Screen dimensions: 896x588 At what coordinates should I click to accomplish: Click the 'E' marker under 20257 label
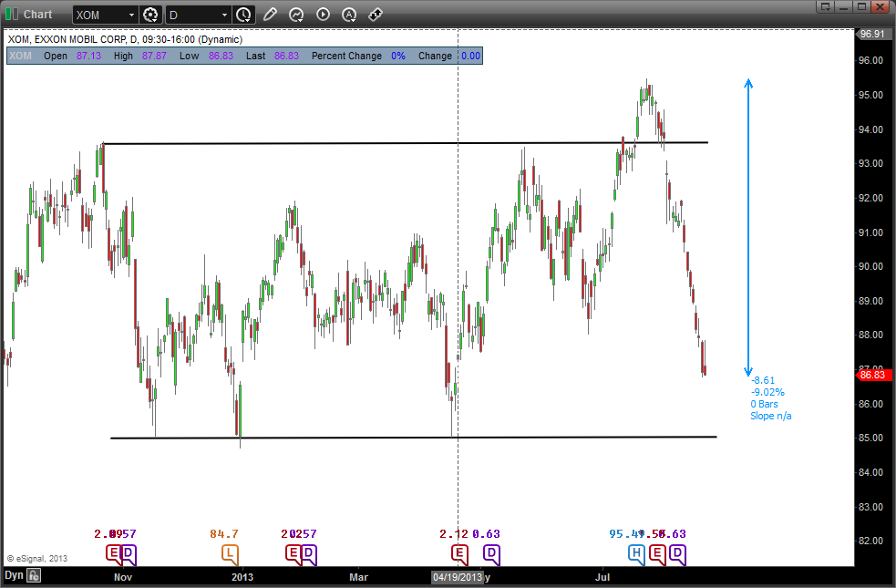click(x=294, y=553)
